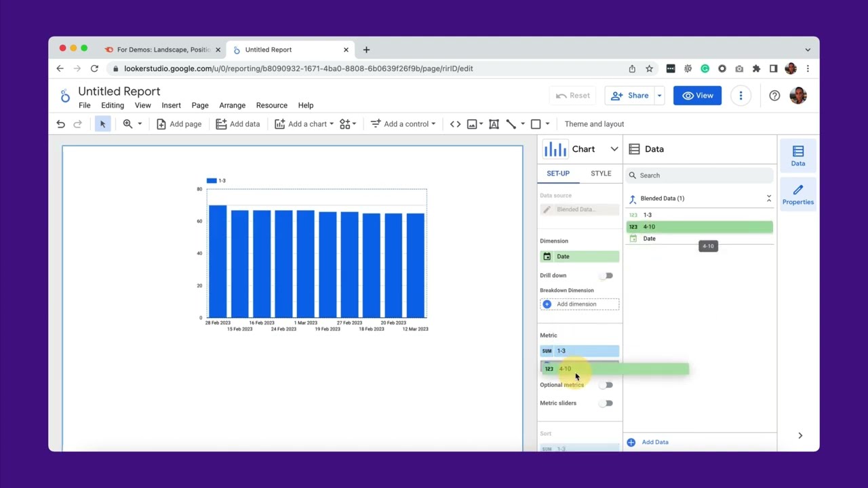This screenshot has height=488, width=868.
Task: Expand the Chart type dropdown
Action: (614, 149)
